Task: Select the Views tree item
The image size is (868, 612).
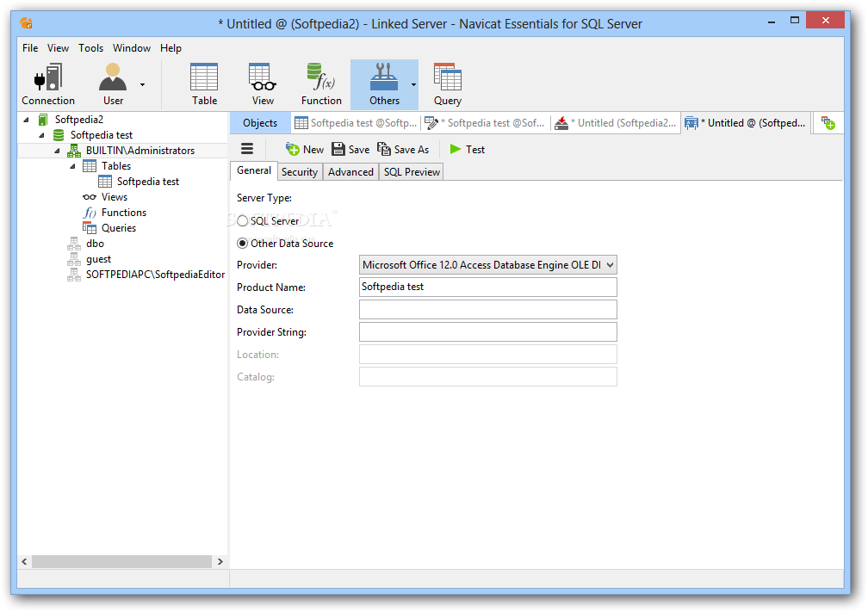Action: (x=114, y=197)
